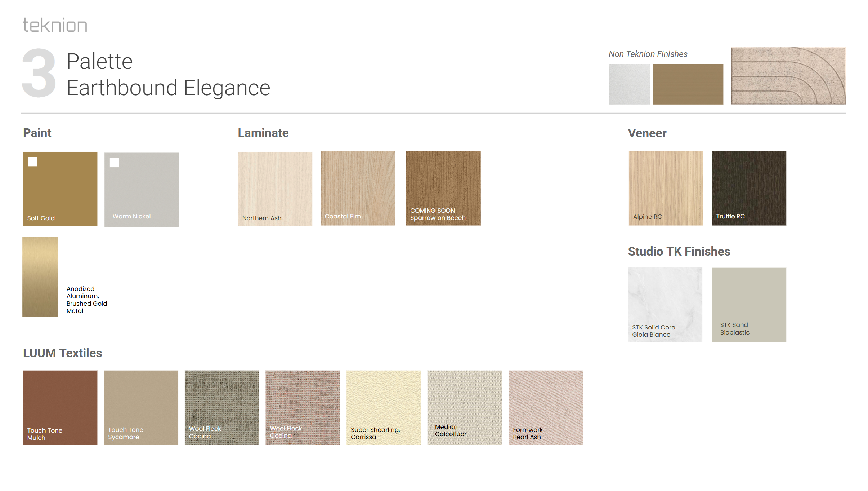Click the tan Non Teknion finish swatch

click(688, 84)
